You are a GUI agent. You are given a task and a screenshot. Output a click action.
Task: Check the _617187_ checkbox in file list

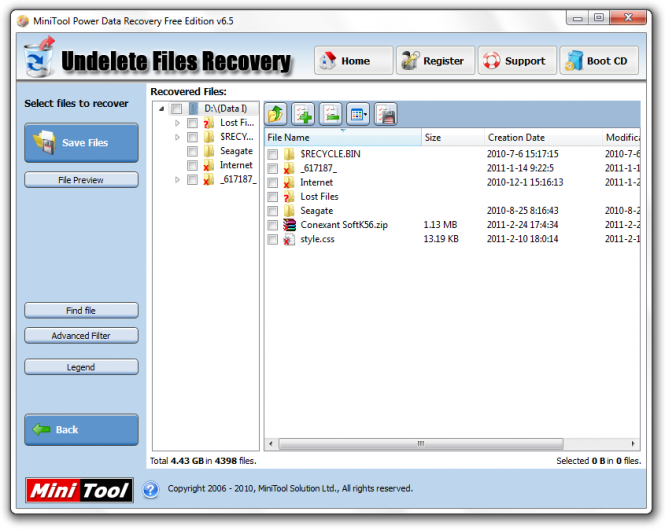[273, 168]
